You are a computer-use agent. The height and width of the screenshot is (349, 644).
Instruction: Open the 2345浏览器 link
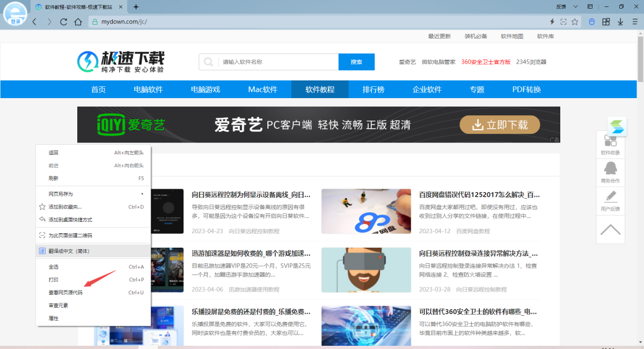(x=531, y=62)
